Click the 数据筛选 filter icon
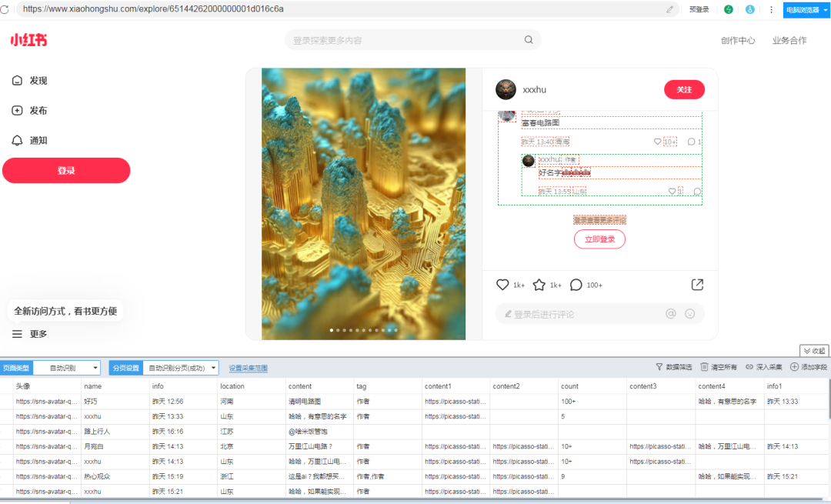This screenshot has width=831, height=504. click(x=659, y=367)
